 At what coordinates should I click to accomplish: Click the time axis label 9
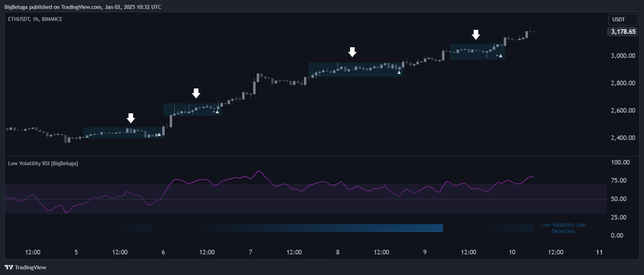425,252
